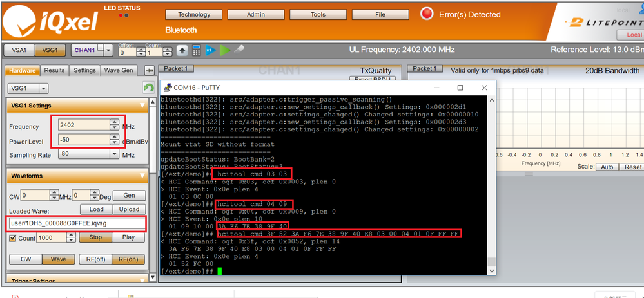Turn RF output off with RF(off)
This screenshot has height=298, width=644.
[x=96, y=259]
